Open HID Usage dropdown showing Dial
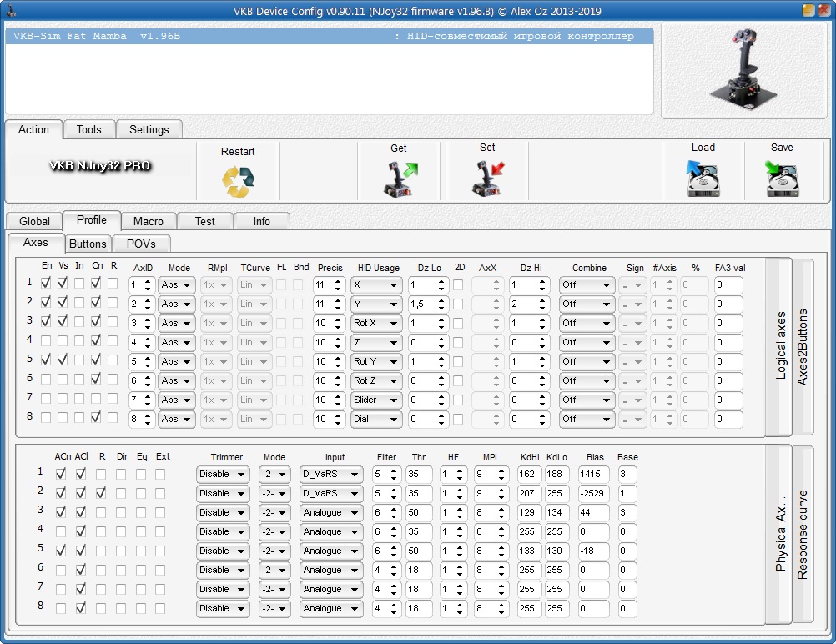The image size is (836, 644). (x=375, y=419)
